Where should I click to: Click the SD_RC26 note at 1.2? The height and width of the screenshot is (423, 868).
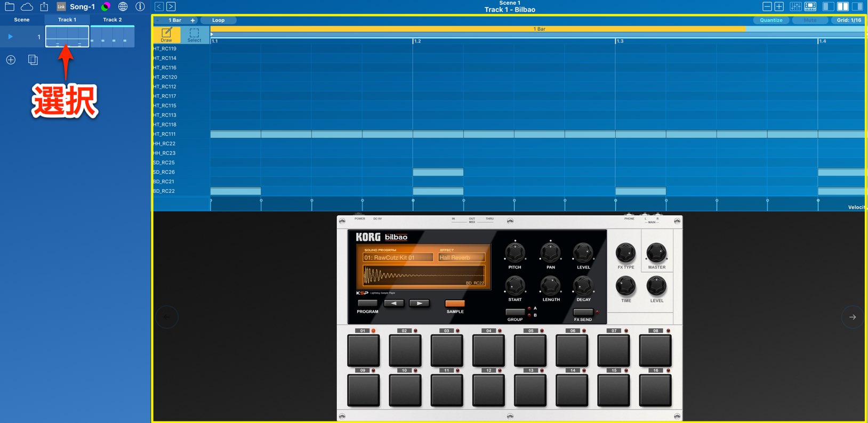[438, 172]
